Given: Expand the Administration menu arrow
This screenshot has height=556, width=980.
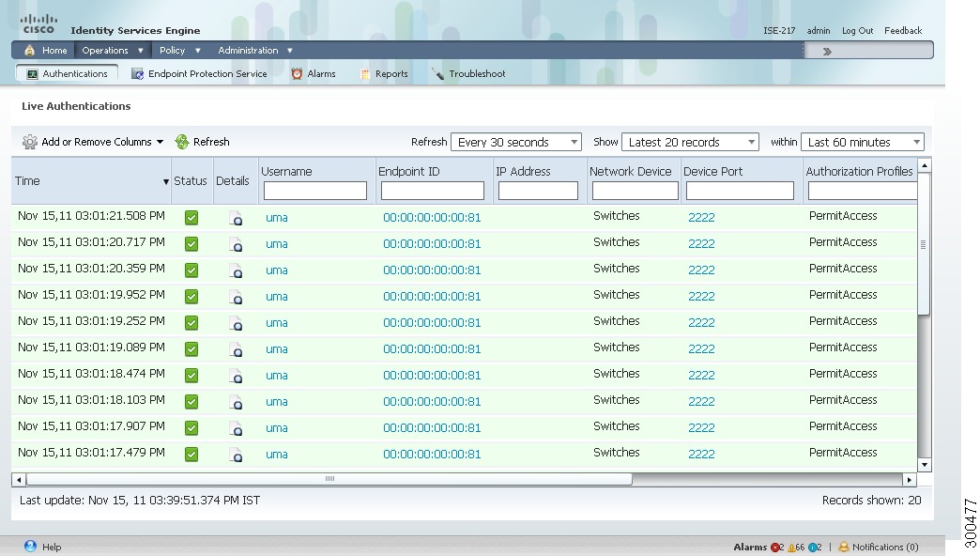Looking at the screenshot, I should tap(290, 51).
